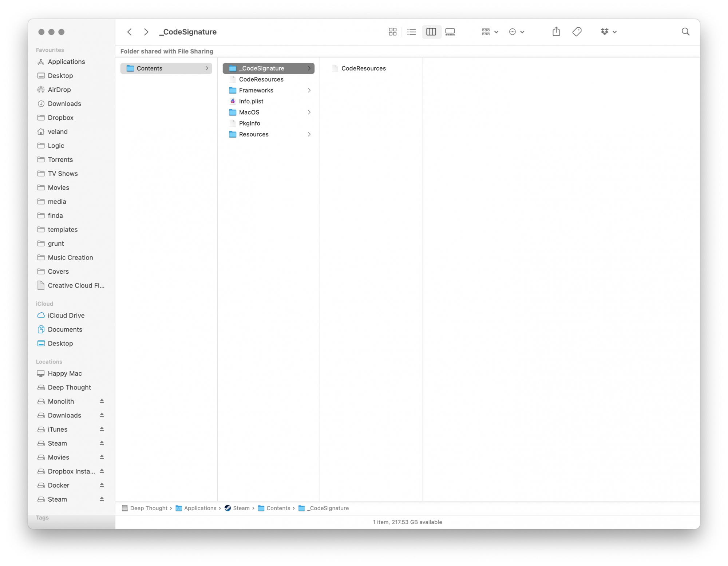This screenshot has height=566, width=728.
Task: Open the Dropbox toolbar dropdown
Action: 608,32
